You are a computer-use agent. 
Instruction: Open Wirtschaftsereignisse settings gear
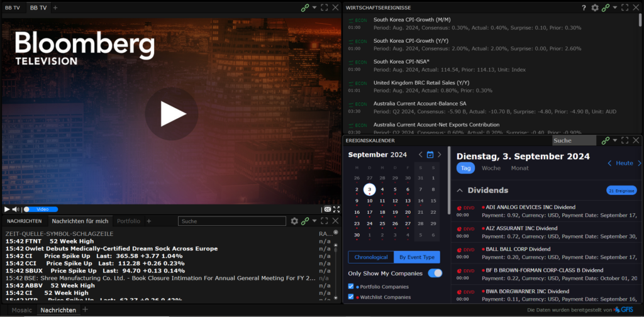coord(595,8)
